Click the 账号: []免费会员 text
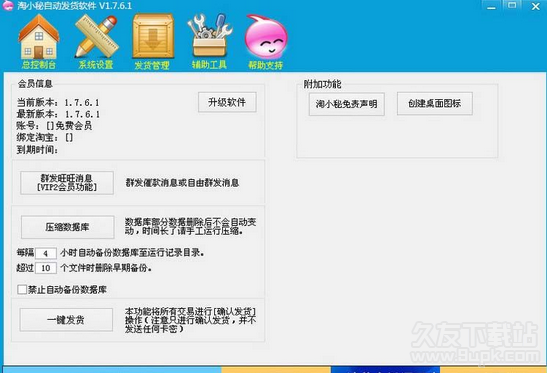Screen dimensions: 547x373 [x=54, y=126]
